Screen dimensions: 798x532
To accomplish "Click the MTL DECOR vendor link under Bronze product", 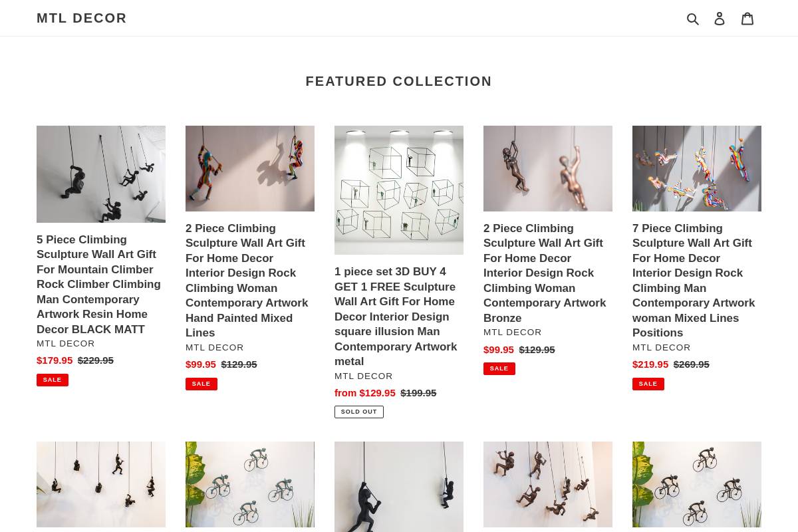I will 512,332.
